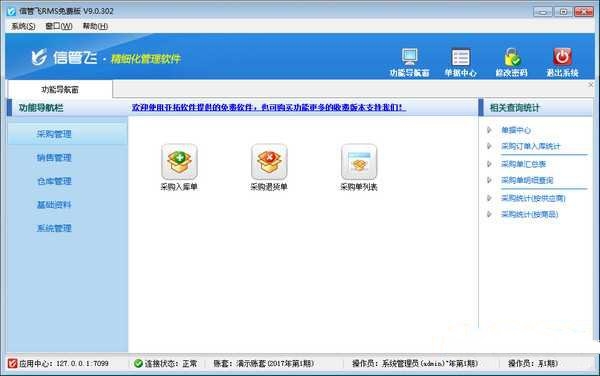
Task: Click the 操作员: 系统管理员(admin) status entry
Action: click(415, 363)
